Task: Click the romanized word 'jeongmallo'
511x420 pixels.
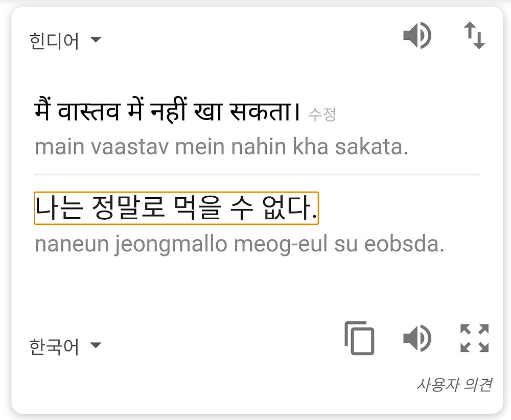Action: click(x=171, y=244)
